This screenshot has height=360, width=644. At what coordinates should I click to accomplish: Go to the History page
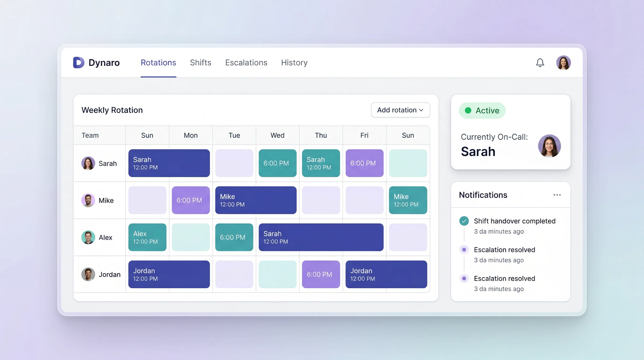(x=294, y=63)
